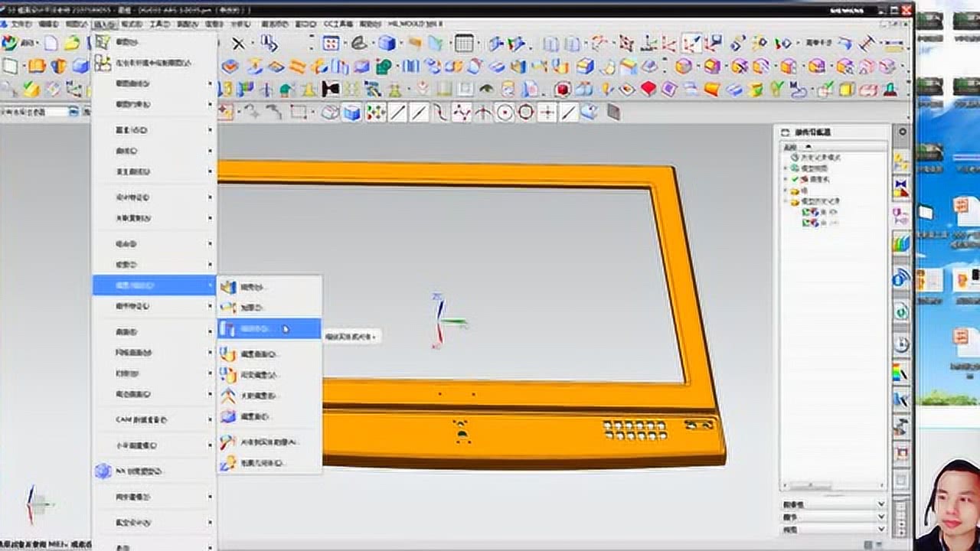Screen dimensions: 980x551
Task: Click the red cube icon in third toolbar row
Action: tap(563, 90)
